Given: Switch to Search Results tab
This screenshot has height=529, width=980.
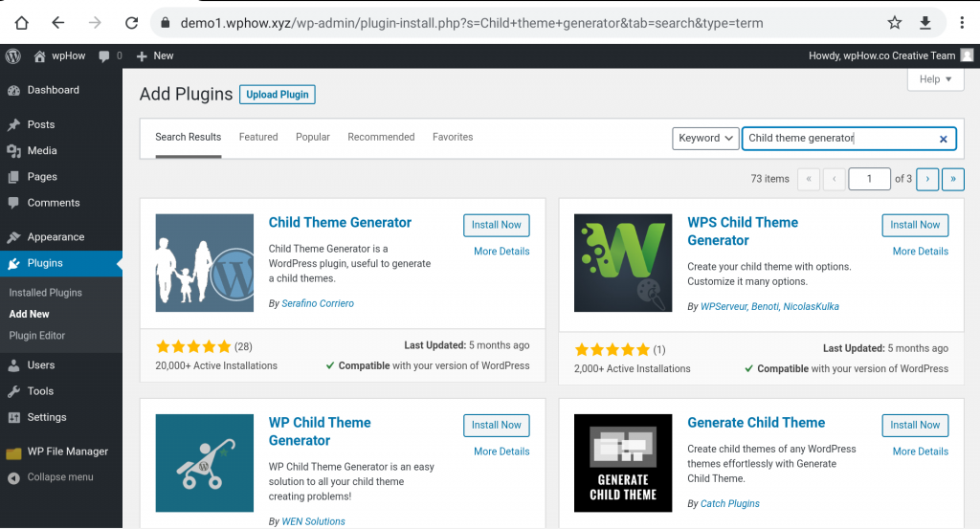Looking at the screenshot, I should coord(189,137).
